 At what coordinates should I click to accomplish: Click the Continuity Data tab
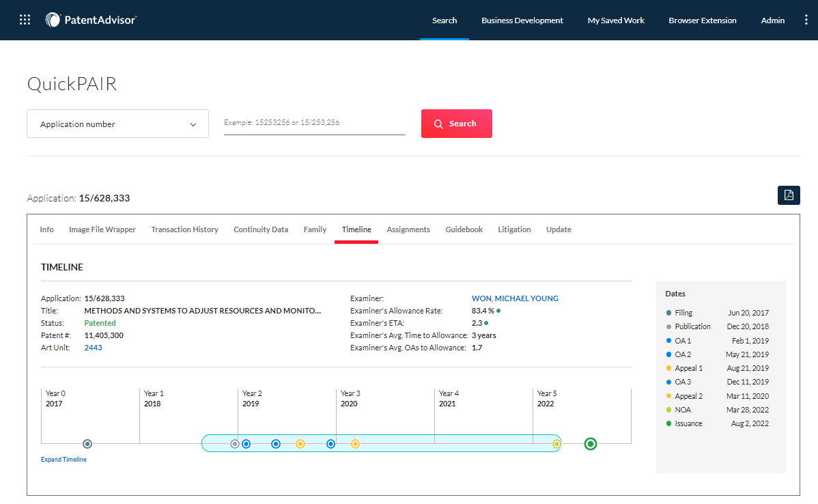tap(261, 229)
